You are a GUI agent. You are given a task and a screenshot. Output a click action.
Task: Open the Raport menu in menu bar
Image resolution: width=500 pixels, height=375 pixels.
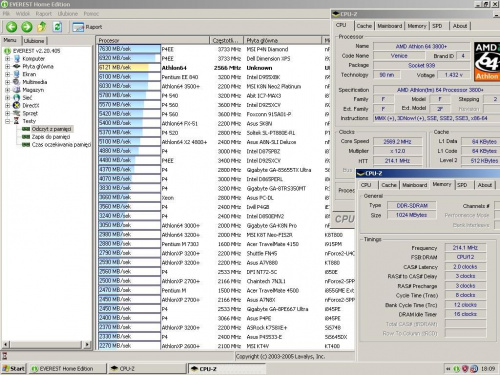pos(44,14)
